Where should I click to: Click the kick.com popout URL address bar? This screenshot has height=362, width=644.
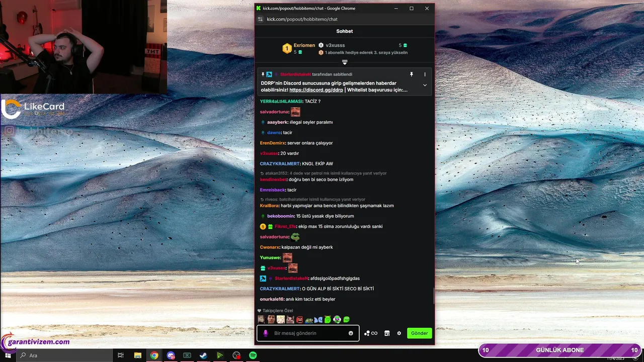pos(302,19)
